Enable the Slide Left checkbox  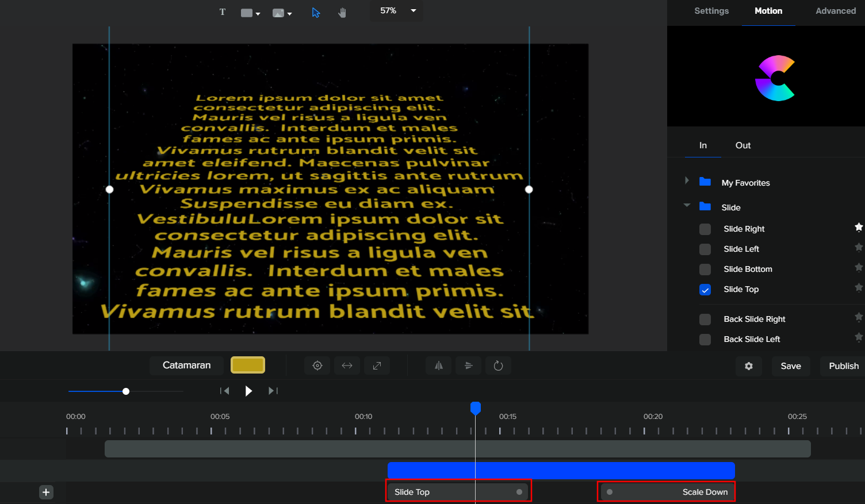coord(705,249)
